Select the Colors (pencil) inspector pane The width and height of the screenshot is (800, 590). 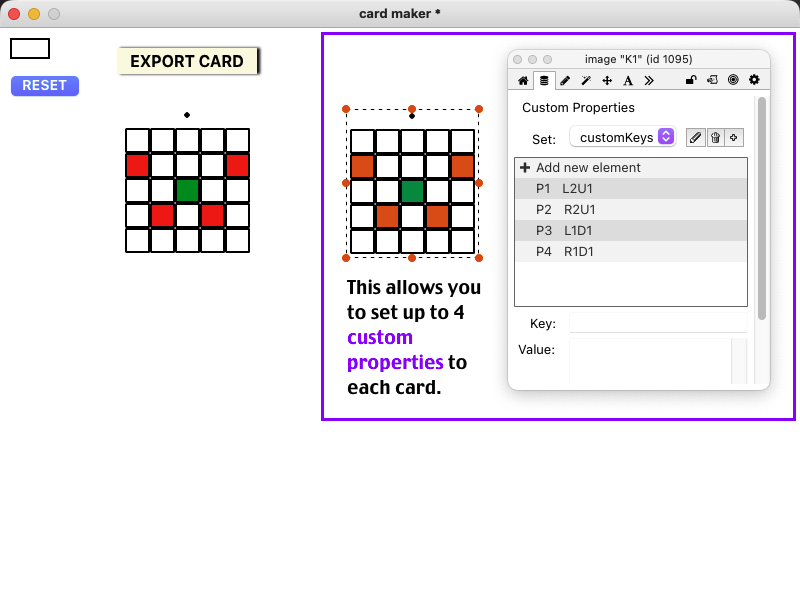[x=565, y=80]
